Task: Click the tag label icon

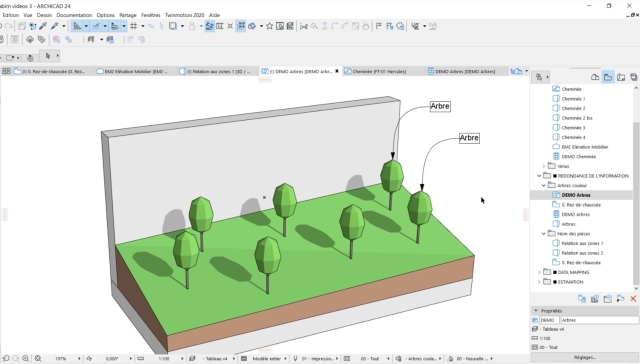Action: (41, 40)
